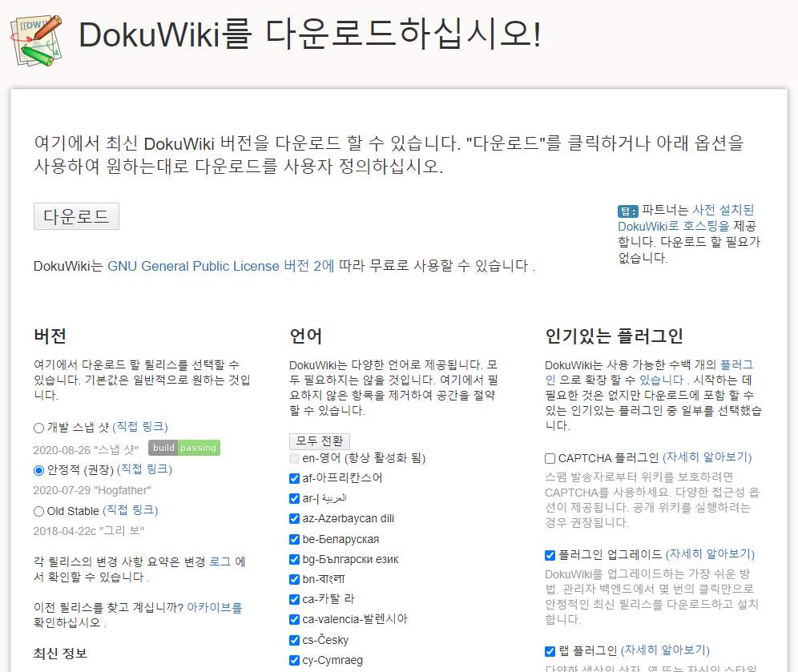Select the 안정적 (권장) radio button
Screen dimensions: 798x672
[x=38, y=470]
